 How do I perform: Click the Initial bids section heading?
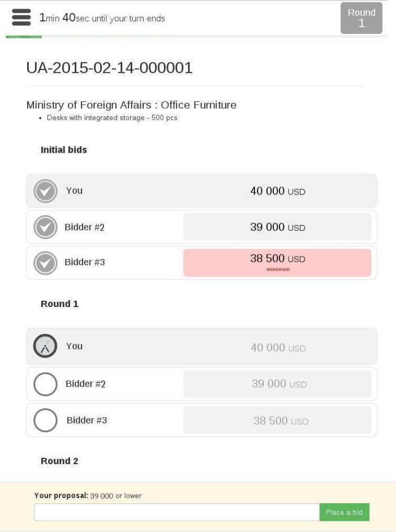[64, 150]
